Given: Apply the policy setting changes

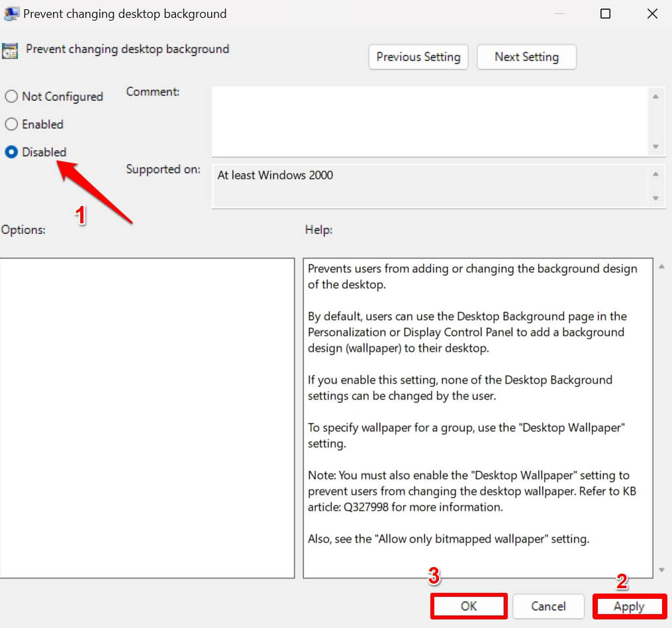Looking at the screenshot, I should pos(629,606).
